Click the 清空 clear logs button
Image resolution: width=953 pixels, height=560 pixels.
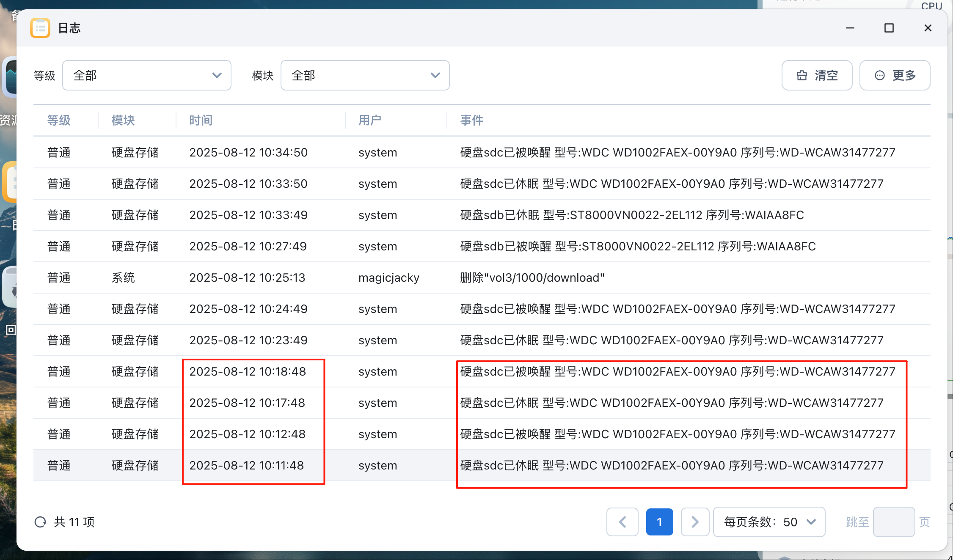(x=817, y=75)
